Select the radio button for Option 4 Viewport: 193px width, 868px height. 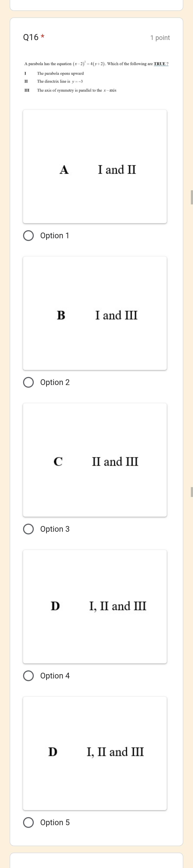tap(29, 676)
